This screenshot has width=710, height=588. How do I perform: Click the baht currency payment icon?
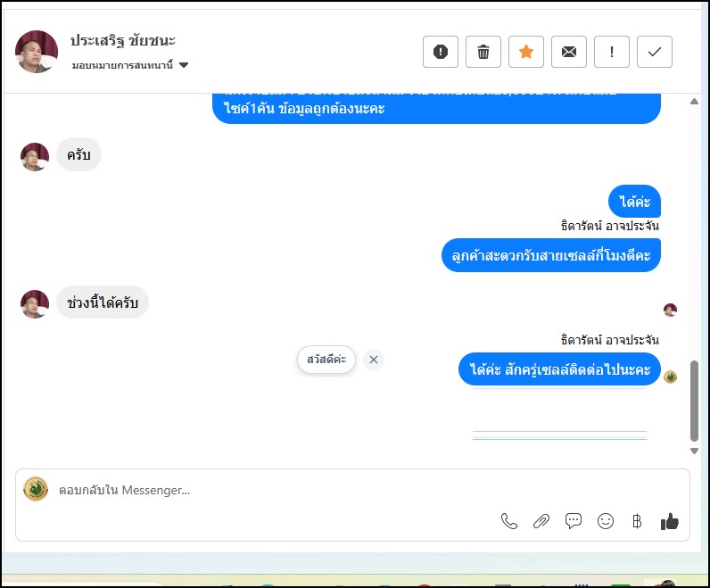pyautogui.click(x=637, y=521)
